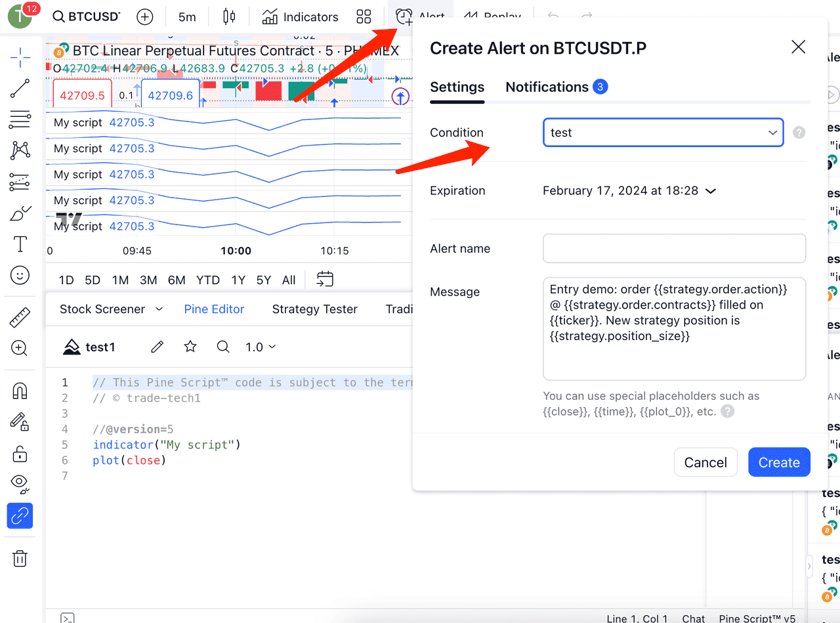Click the go-to-date calendar icon

pyautogui.click(x=325, y=279)
